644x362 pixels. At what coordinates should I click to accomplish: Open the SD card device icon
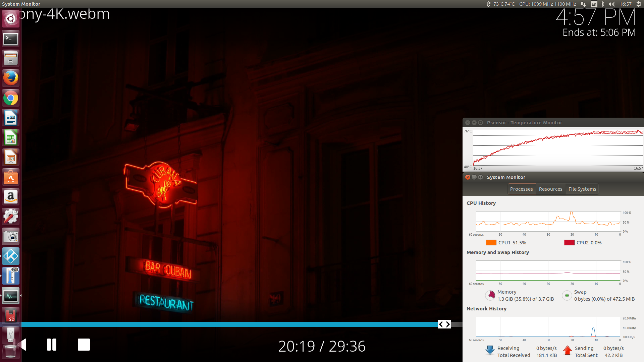point(11,316)
